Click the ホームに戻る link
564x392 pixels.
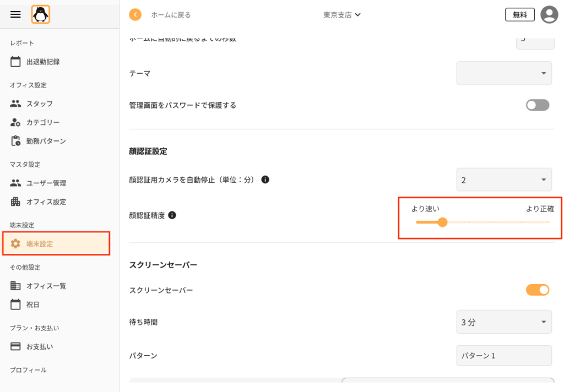[171, 15]
